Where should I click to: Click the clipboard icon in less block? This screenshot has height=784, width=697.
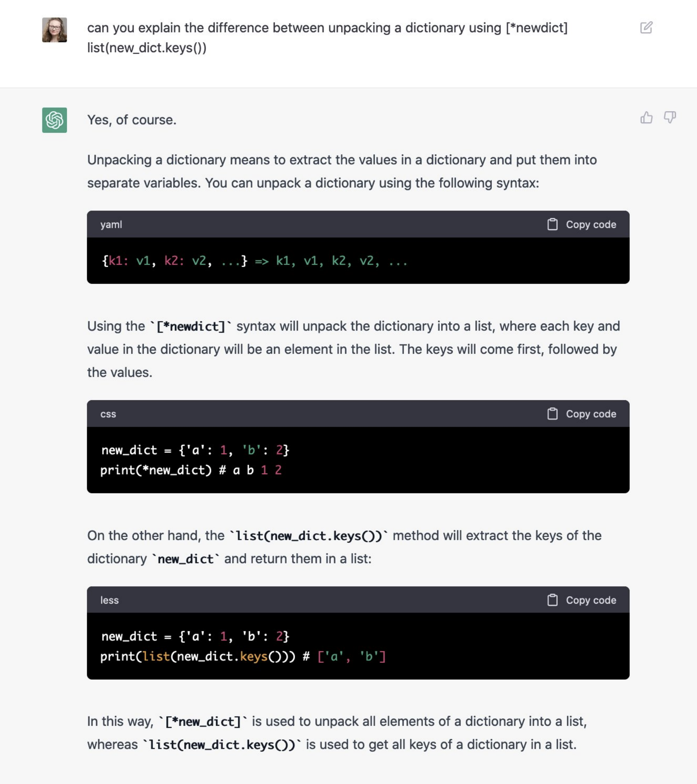click(x=552, y=600)
